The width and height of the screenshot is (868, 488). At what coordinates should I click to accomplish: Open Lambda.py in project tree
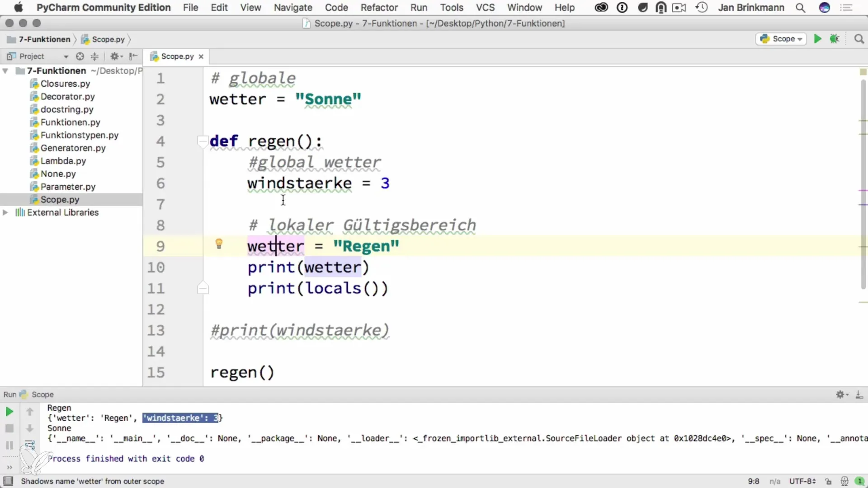63,161
